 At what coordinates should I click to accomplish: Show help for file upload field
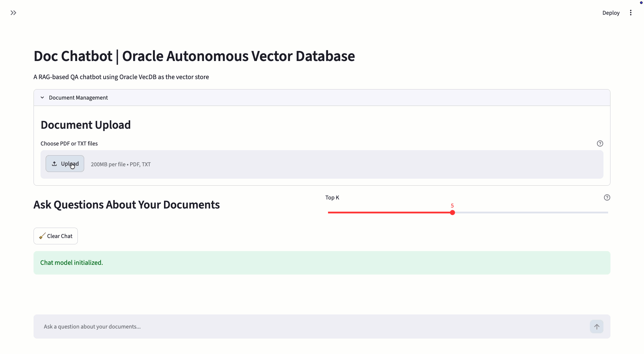pos(600,143)
